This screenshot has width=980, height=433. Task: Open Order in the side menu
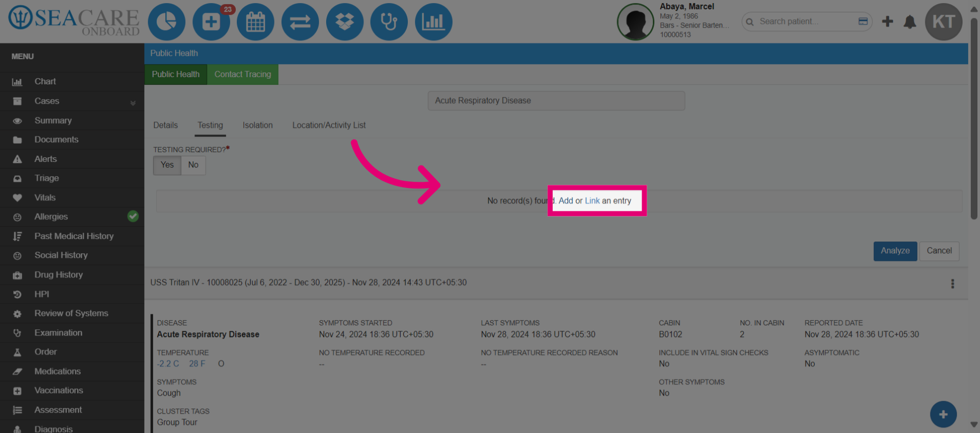(72, 352)
